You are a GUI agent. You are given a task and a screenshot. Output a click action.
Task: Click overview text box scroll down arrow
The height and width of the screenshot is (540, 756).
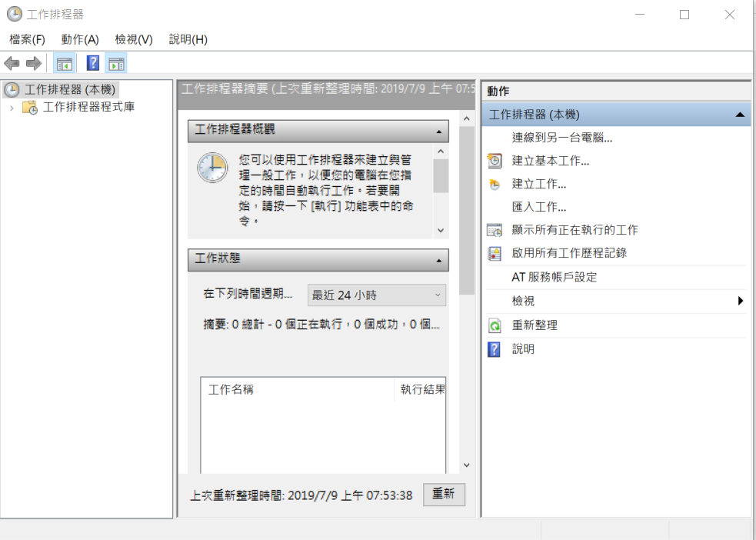tap(440, 231)
